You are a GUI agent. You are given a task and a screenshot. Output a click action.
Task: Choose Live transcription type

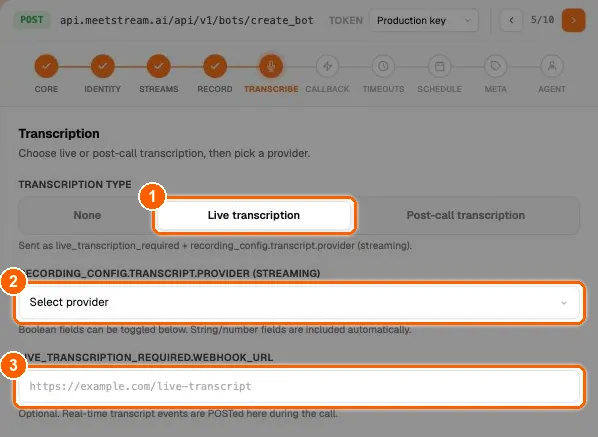tap(254, 215)
